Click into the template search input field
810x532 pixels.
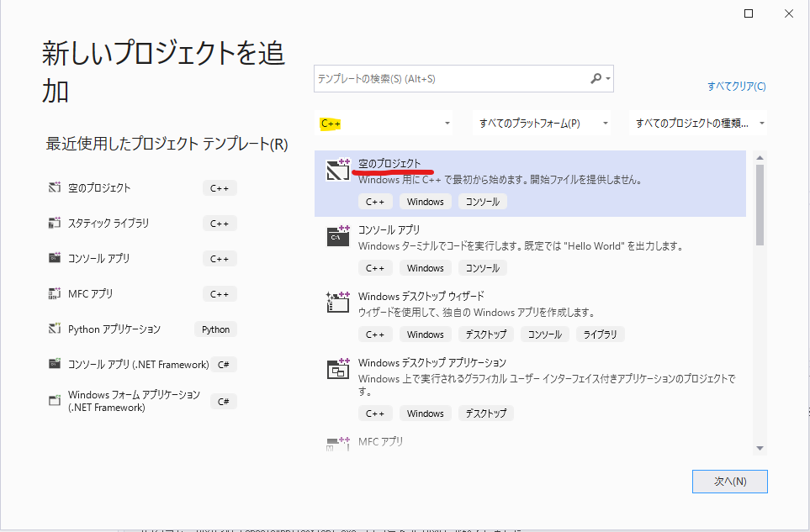450,78
